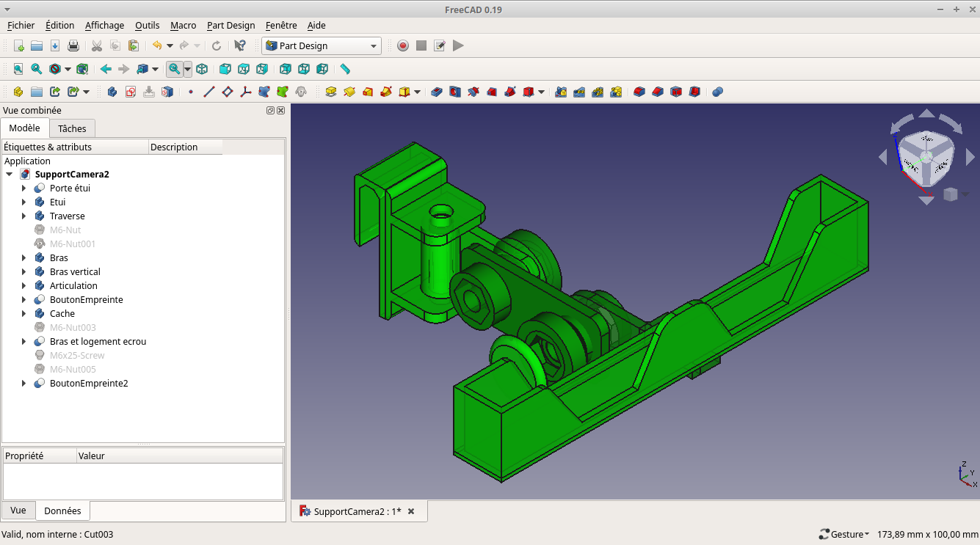Create a datum plane with the toolbar icon

click(x=228, y=92)
